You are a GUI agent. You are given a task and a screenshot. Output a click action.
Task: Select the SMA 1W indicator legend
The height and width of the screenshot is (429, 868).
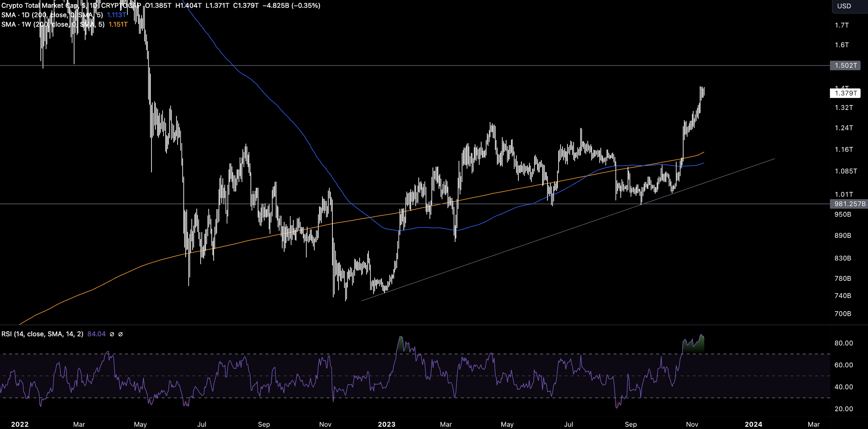point(51,24)
